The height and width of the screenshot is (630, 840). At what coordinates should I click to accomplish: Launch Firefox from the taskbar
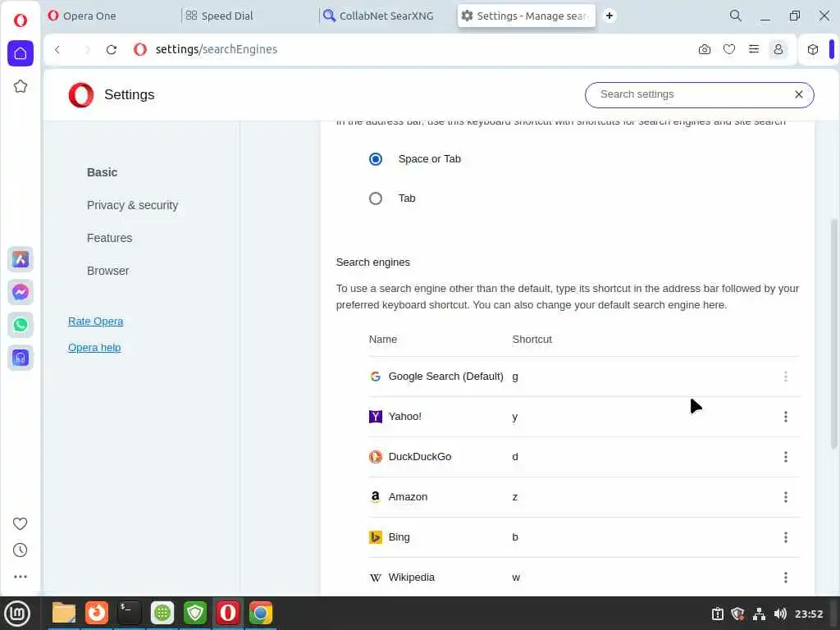point(97,613)
